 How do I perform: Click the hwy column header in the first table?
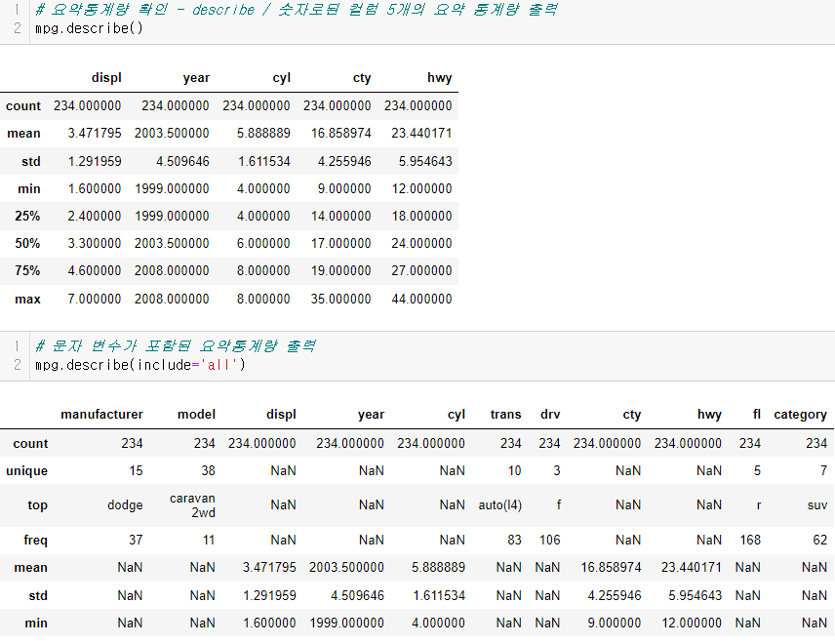439,78
